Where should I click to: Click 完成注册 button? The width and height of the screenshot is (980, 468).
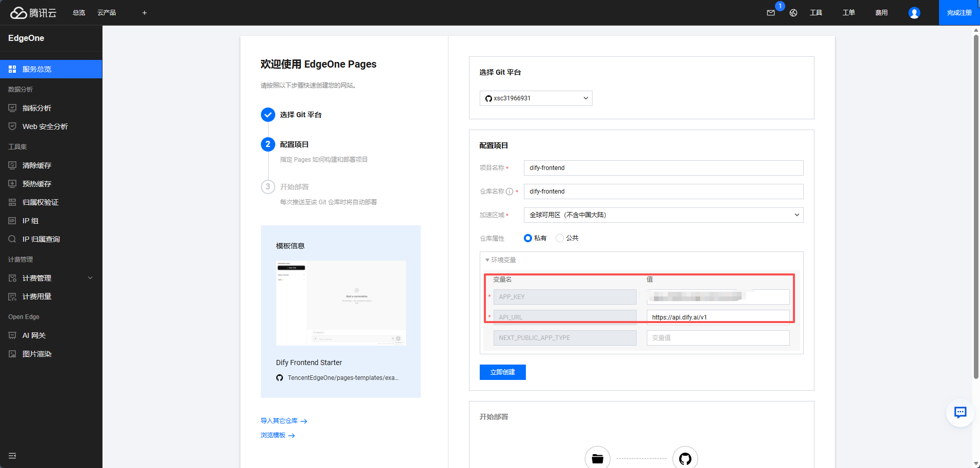pos(959,13)
